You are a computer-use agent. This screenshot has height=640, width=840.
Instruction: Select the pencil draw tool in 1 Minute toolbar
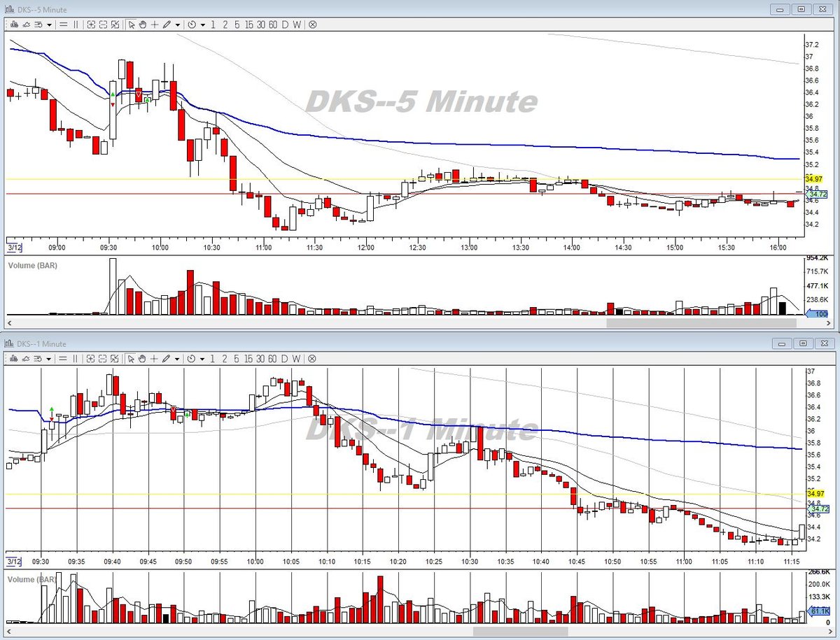pos(167,358)
